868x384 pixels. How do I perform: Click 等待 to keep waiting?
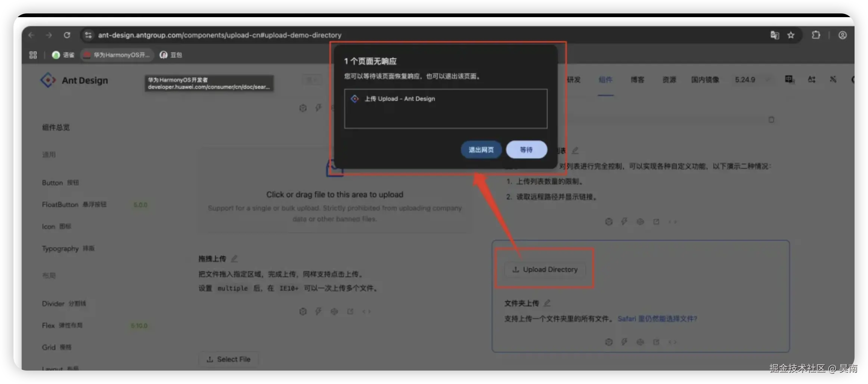tap(526, 150)
